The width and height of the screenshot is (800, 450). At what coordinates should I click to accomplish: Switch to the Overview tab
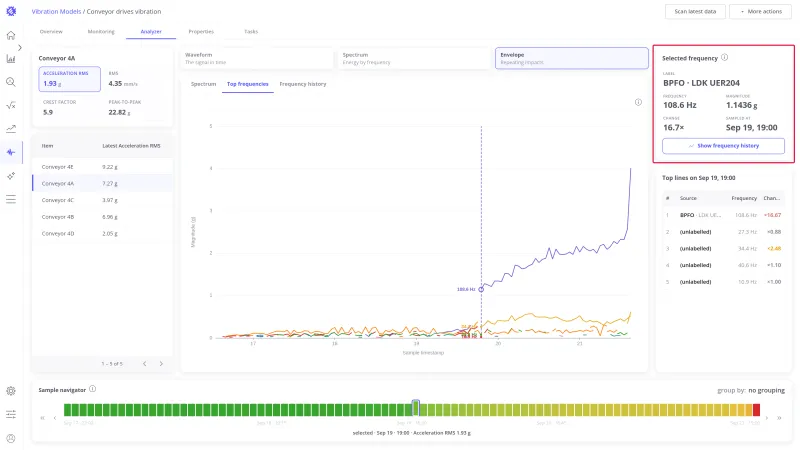pos(51,32)
